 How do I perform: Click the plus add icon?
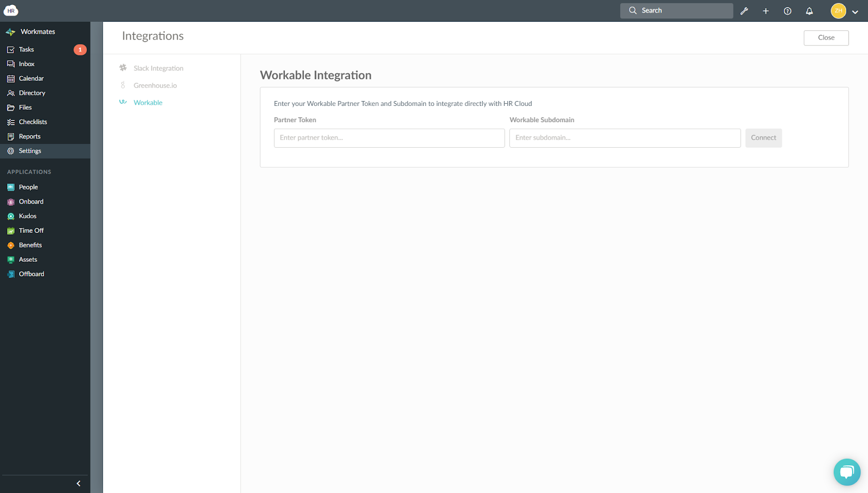[x=766, y=11]
